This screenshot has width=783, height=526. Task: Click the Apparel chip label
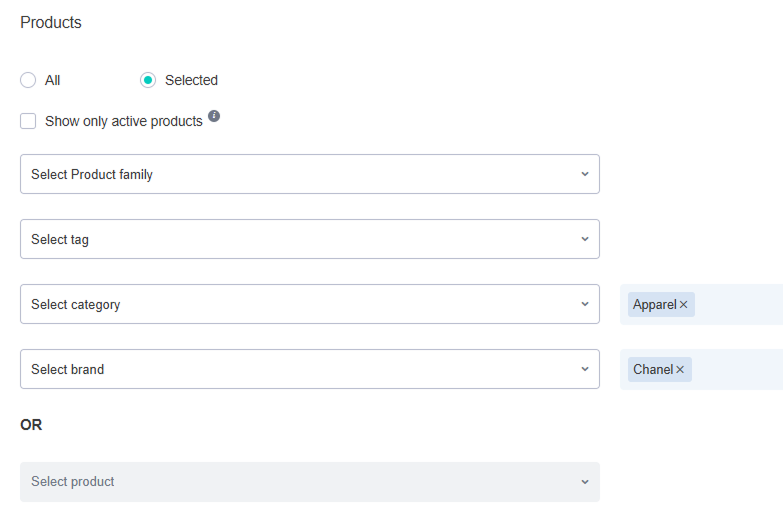[654, 305]
